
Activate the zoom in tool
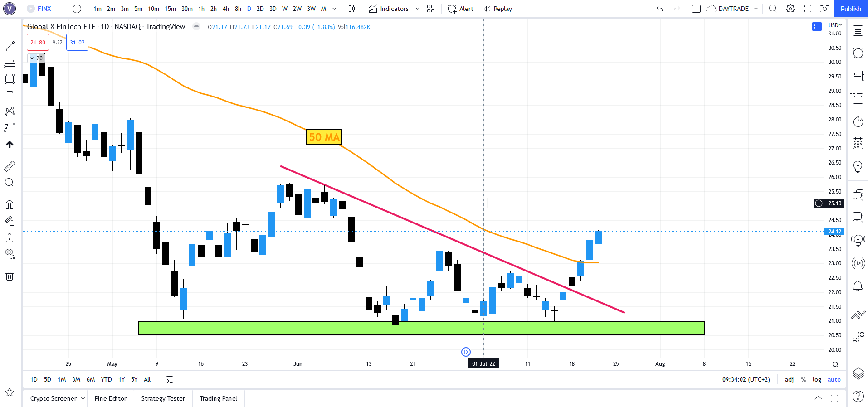[10, 182]
